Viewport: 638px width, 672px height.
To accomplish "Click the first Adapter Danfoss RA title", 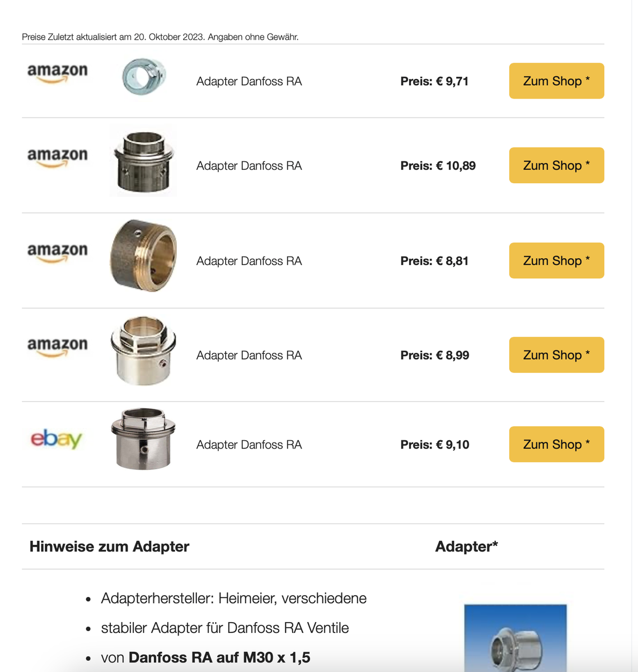I will pyautogui.click(x=249, y=82).
